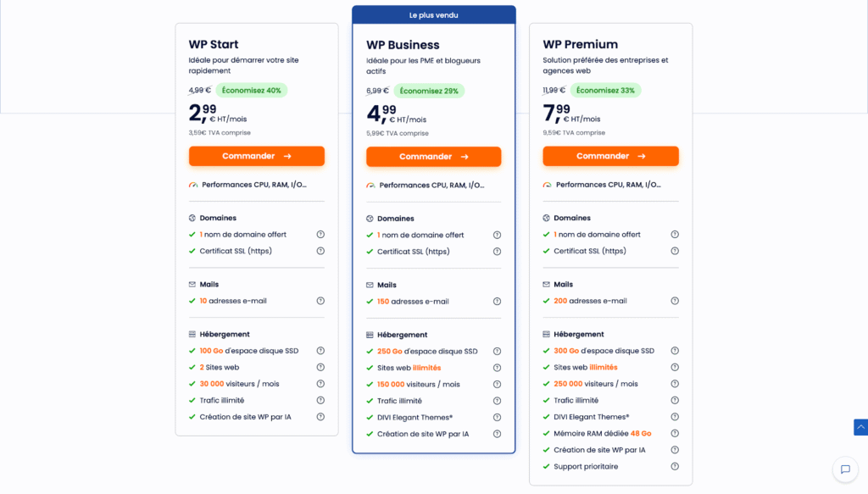The image size is (868, 494).
Task: Select the Le plus vendu banner
Action: click(434, 15)
